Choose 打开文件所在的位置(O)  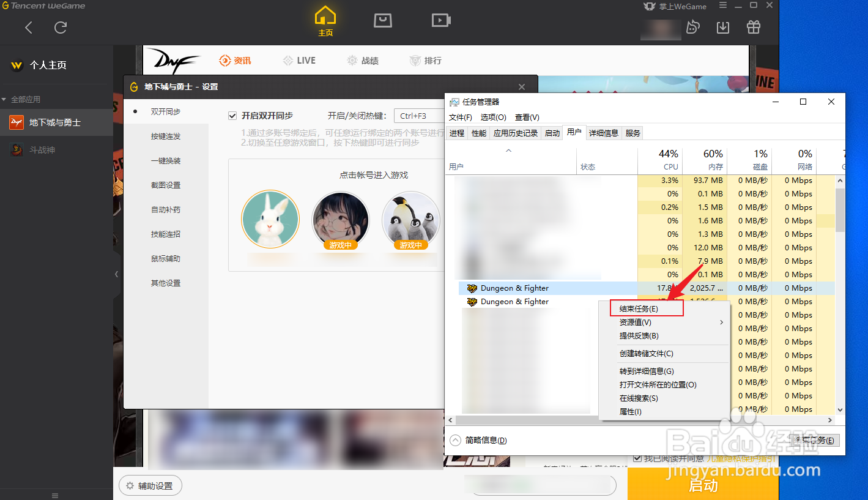664,385
